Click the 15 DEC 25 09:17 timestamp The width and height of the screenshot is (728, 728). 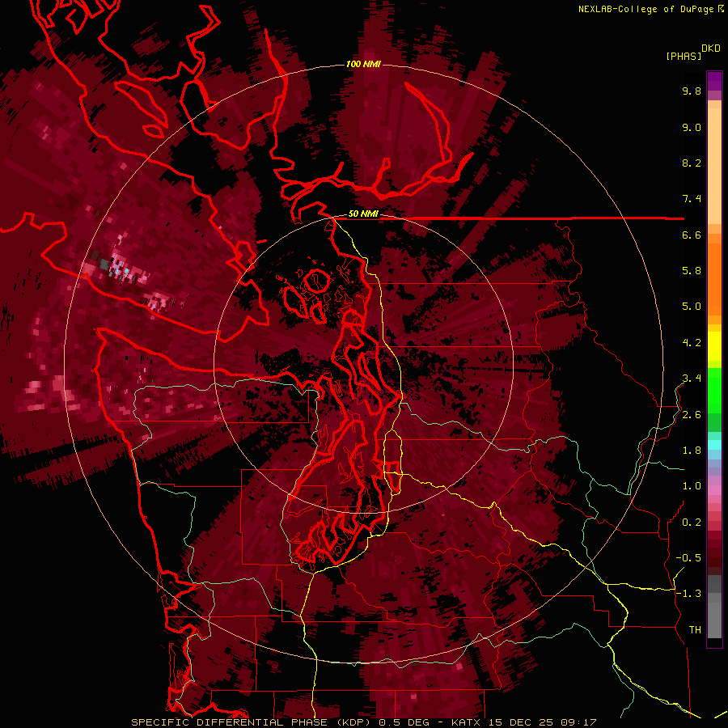coord(542,722)
